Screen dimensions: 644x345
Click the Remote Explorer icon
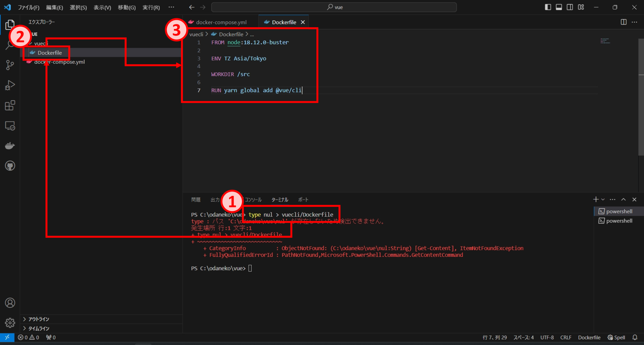10,125
